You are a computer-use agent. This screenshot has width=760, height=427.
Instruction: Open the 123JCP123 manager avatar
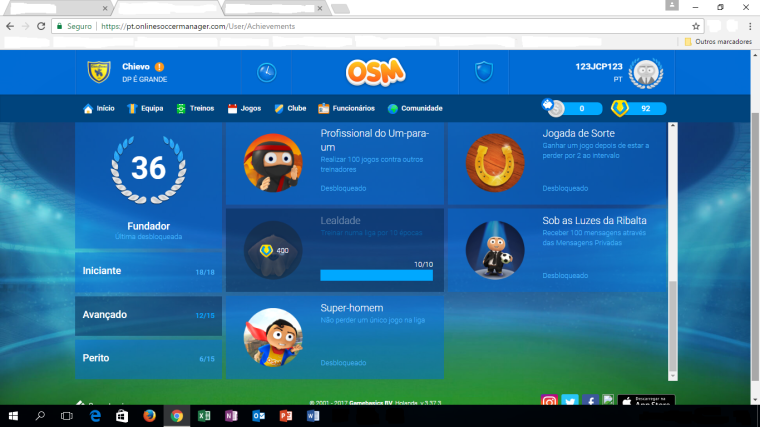pyautogui.click(x=646, y=73)
